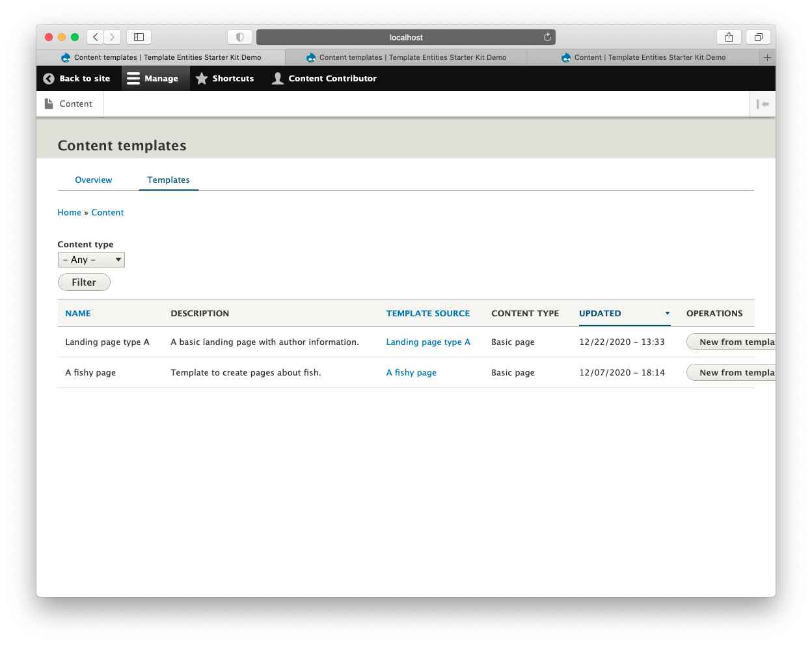Click the Content page icon in the toolbar

(x=49, y=103)
